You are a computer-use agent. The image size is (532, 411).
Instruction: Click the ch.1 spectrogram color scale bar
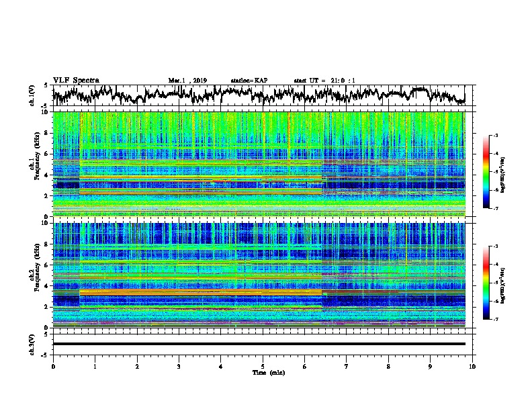pos(486,172)
